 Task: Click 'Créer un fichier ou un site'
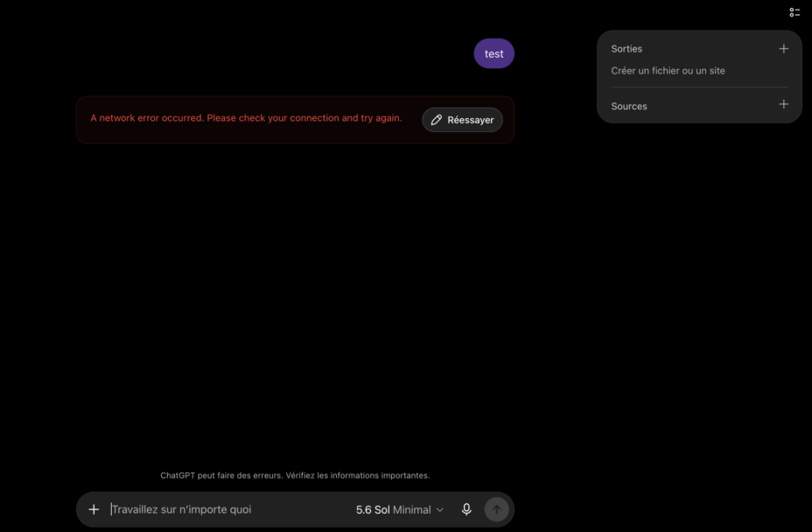(668, 71)
